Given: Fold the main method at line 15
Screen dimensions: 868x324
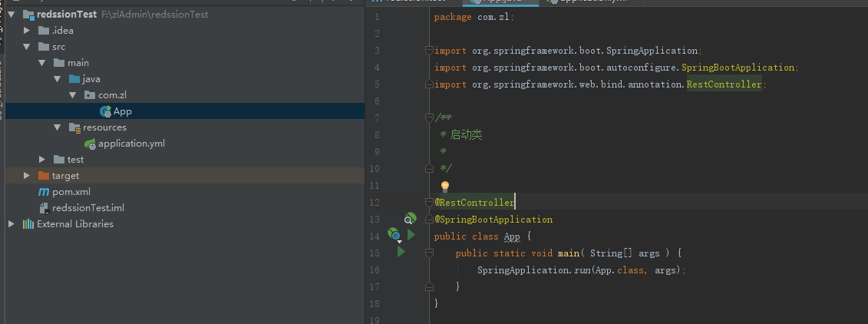Looking at the screenshot, I should pos(430,253).
